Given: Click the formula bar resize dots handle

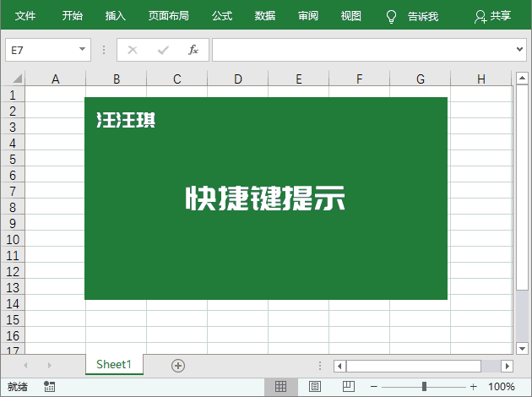Looking at the screenshot, I should (x=104, y=50).
